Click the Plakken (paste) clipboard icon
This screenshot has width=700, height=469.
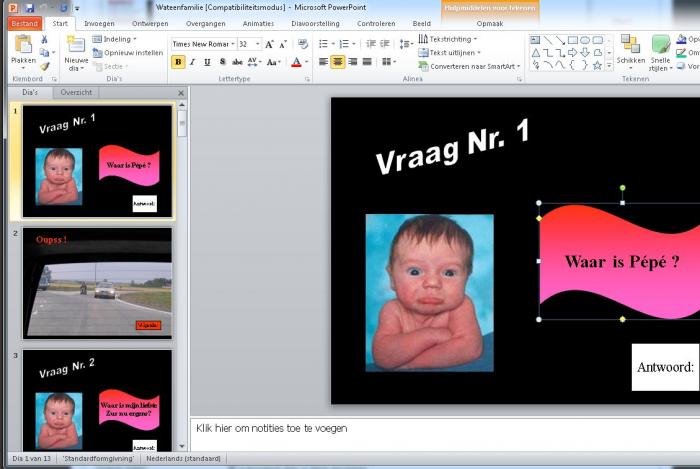[x=23, y=45]
